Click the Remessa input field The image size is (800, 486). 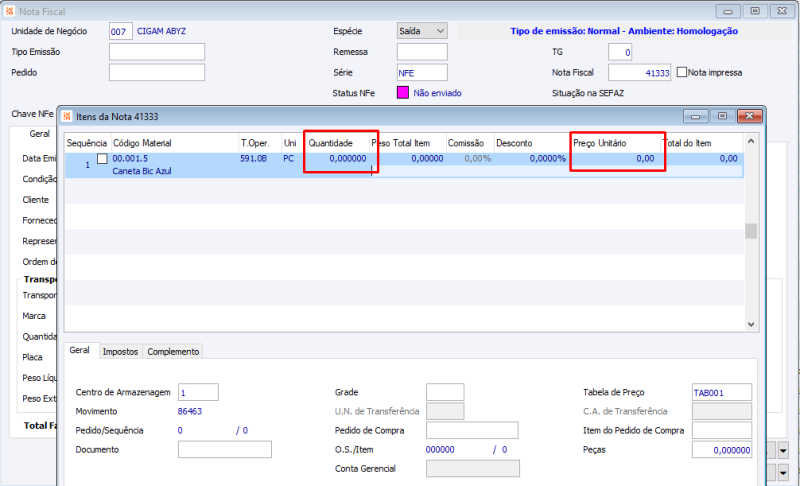click(x=422, y=52)
